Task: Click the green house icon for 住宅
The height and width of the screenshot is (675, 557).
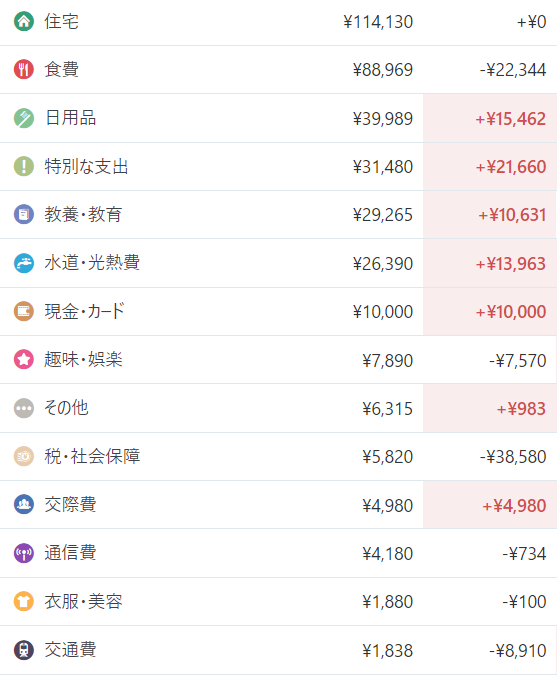Action: click(24, 21)
